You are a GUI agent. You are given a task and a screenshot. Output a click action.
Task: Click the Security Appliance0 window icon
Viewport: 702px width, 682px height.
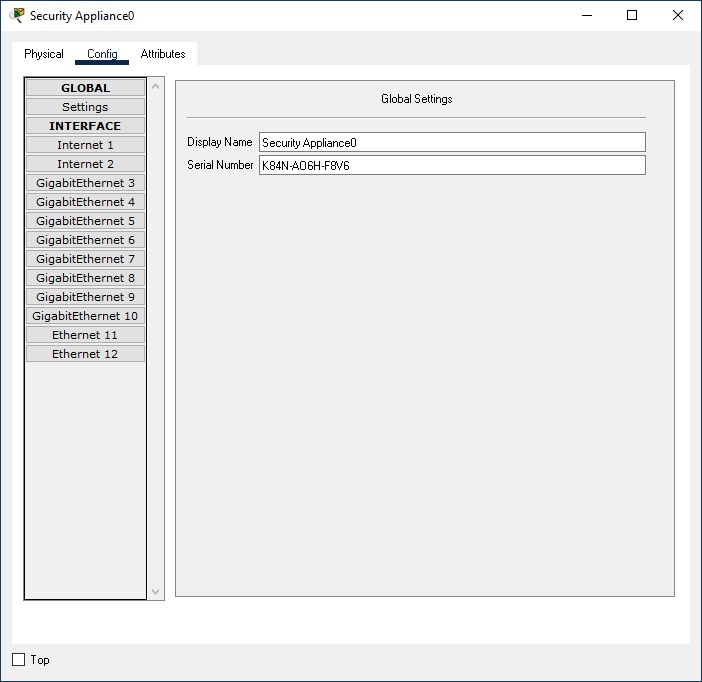17,15
